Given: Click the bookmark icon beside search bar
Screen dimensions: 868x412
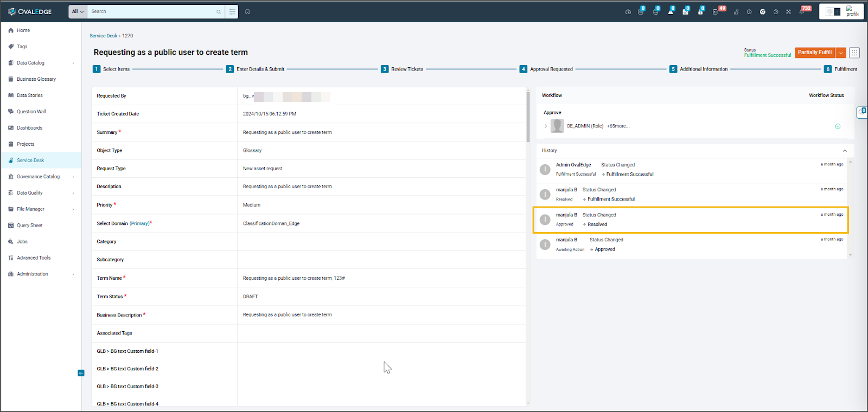Looking at the screenshot, I should coord(247,11).
